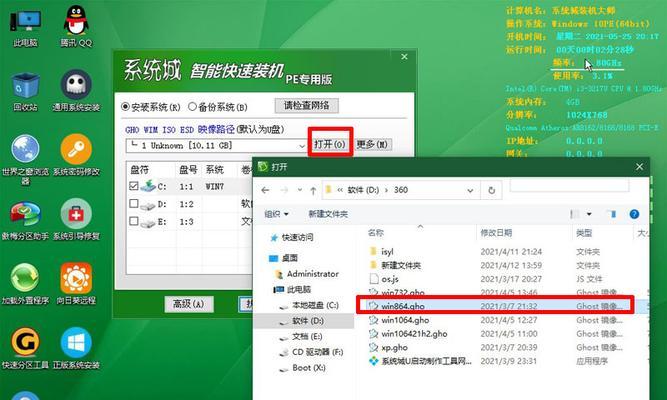Sort by 修改日期 column header

click(x=496, y=233)
